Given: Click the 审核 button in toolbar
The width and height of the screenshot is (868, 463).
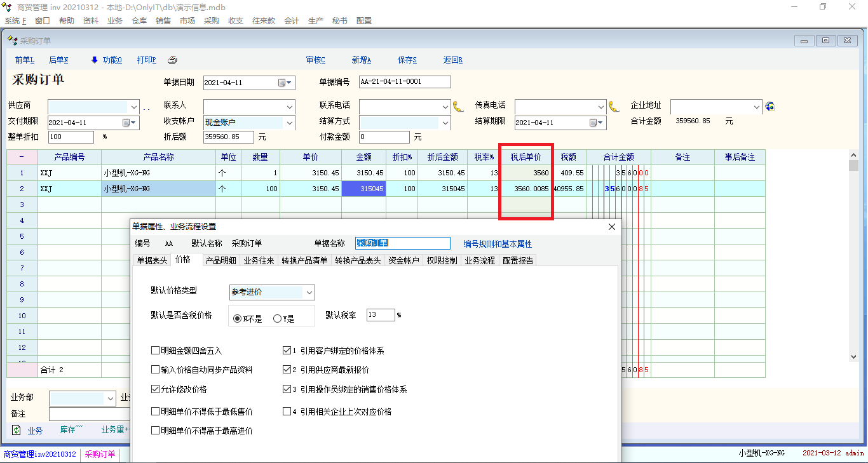Looking at the screenshot, I should click(x=315, y=60).
